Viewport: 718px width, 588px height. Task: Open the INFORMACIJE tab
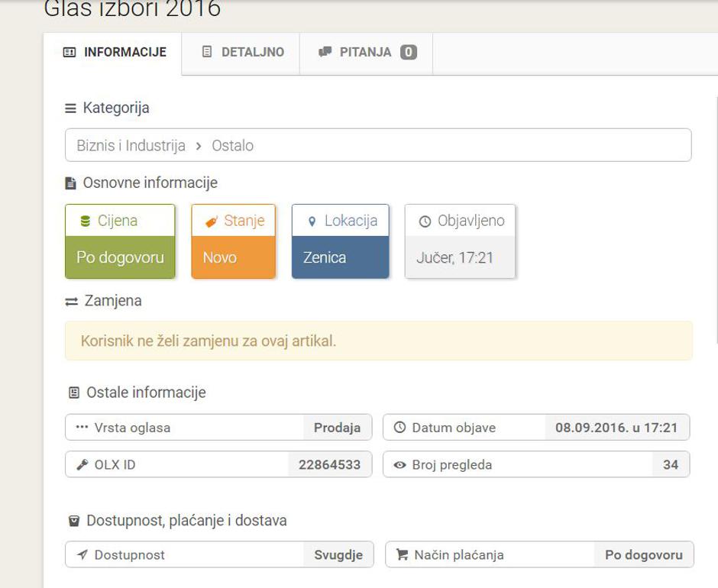[x=114, y=53]
